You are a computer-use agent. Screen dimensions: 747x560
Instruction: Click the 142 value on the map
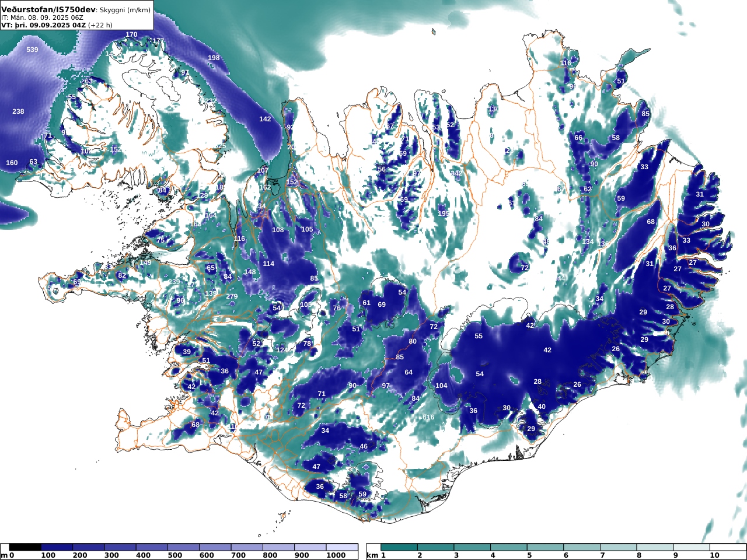click(265, 119)
